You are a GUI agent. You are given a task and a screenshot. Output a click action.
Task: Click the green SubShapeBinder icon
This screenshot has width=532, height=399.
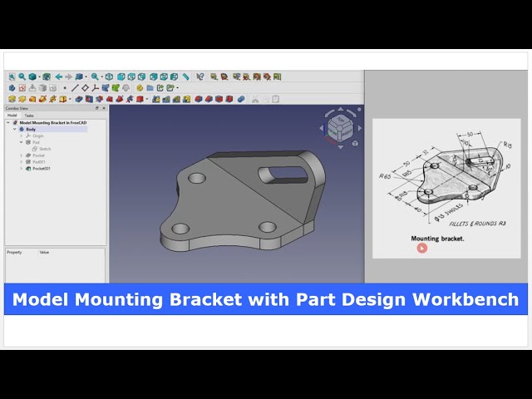(x=116, y=88)
